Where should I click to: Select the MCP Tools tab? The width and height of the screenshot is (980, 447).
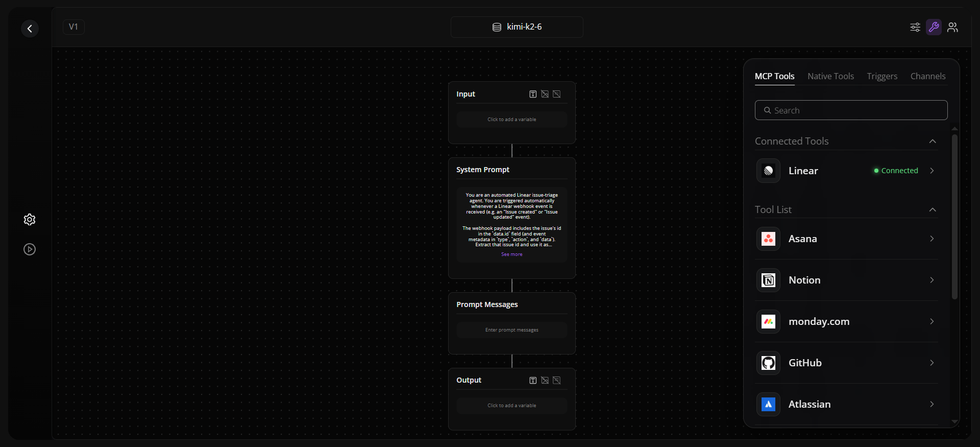coord(774,76)
